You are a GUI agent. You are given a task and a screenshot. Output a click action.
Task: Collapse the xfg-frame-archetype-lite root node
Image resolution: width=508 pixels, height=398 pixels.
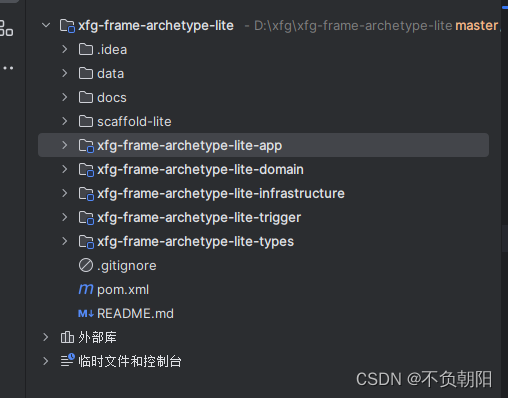click(x=46, y=25)
